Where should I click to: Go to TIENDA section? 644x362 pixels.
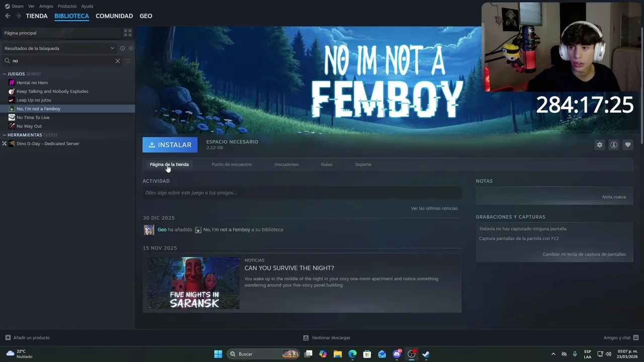(37, 16)
